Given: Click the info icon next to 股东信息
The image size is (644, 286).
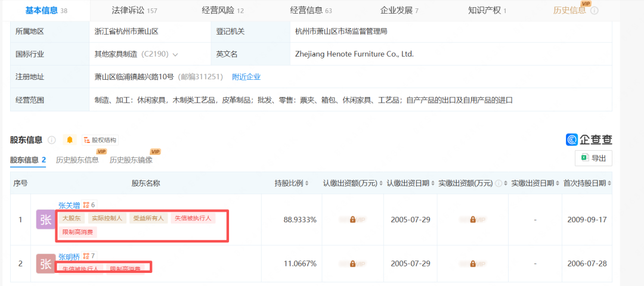Looking at the screenshot, I should click(x=51, y=140).
